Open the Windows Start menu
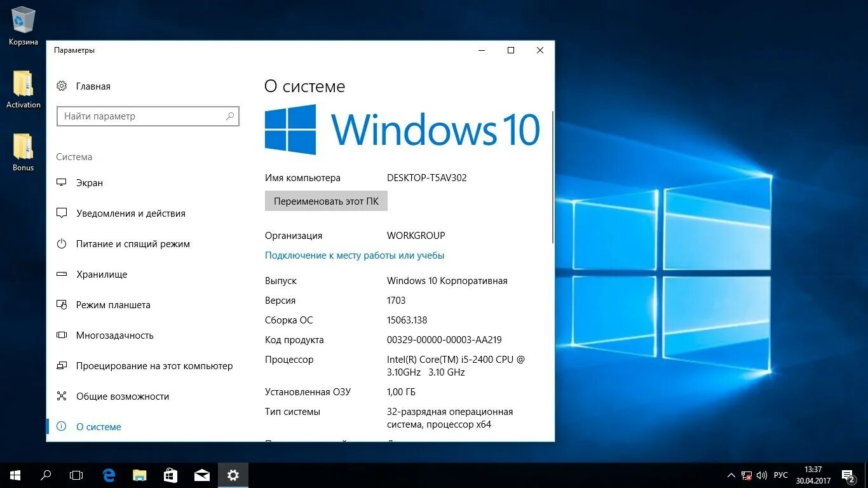Image resolution: width=868 pixels, height=488 pixels. 15,475
